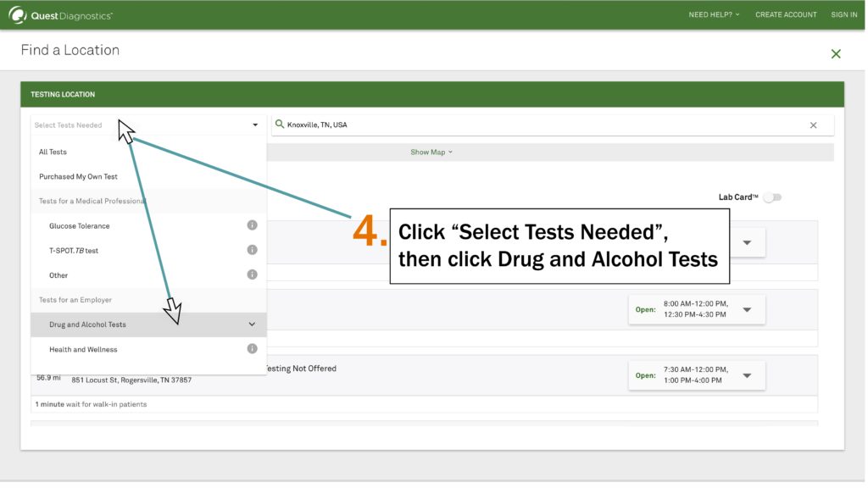Viewport: 868px width, 488px height.
Task: Select Health and Wellness option
Action: (148, 349)
